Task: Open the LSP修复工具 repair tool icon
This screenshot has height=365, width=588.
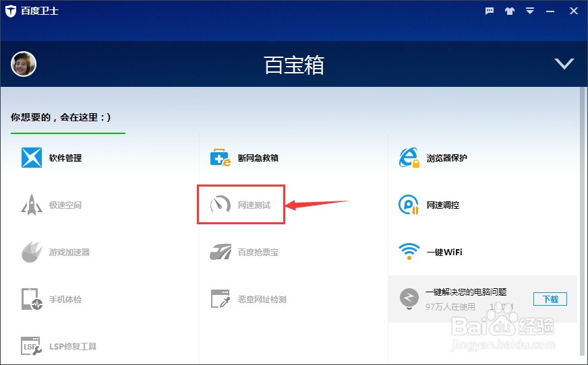Action: [x=31, y=346]
